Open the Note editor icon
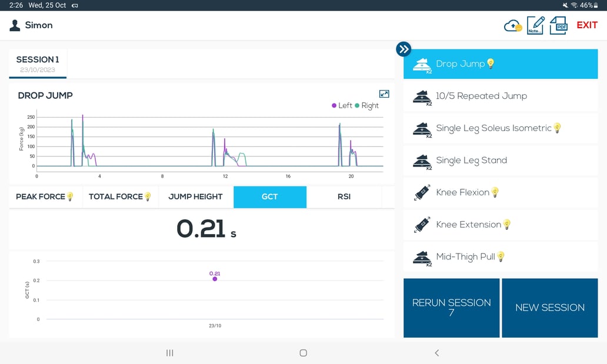 536,25
